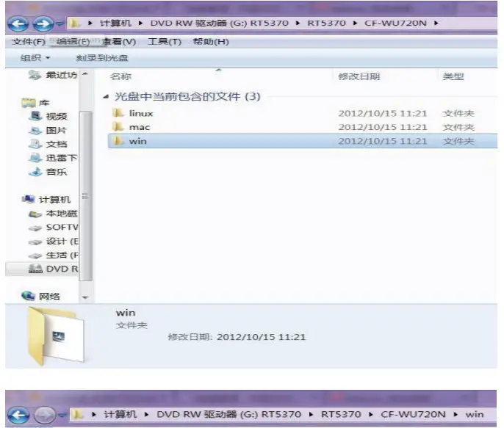Screen dimensions: 504x428
Task: Click large win folder thumbnail in details pane
Action: [x=56, y=336]
